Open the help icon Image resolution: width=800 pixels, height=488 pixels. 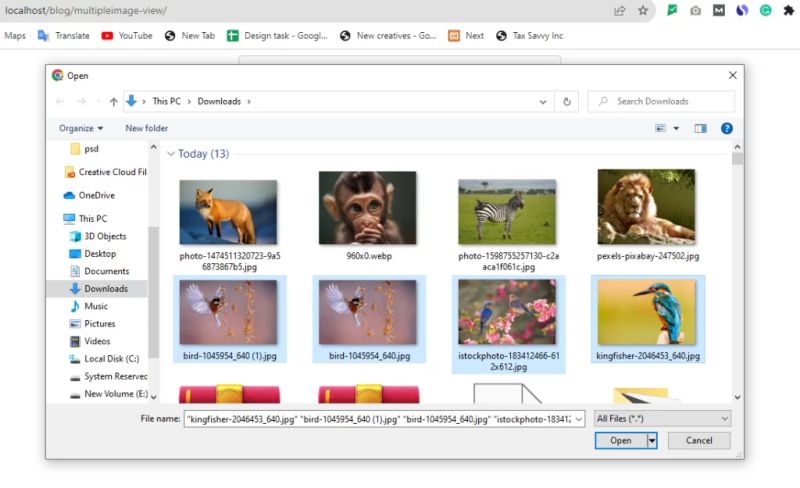click(727, 128)
